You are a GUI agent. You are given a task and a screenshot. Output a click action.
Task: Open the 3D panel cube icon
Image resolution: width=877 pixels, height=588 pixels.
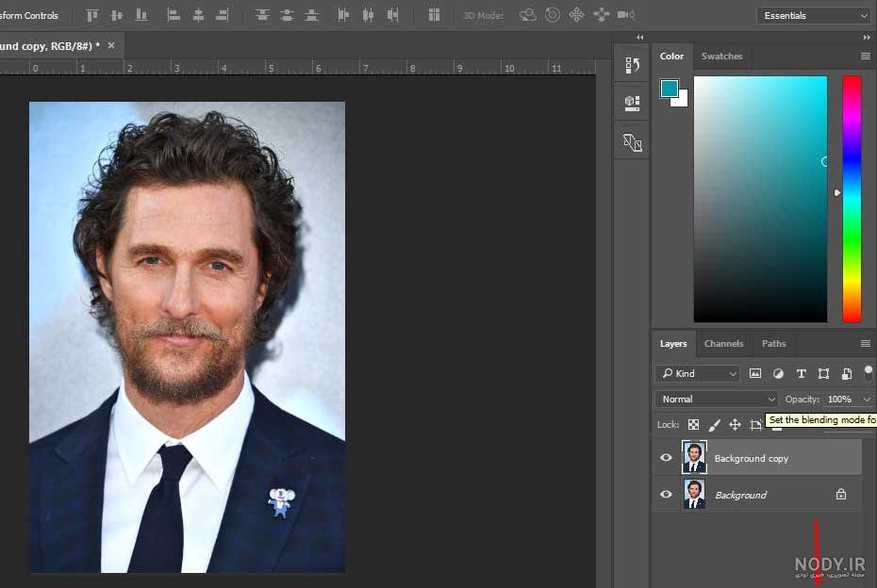[632, 103]
